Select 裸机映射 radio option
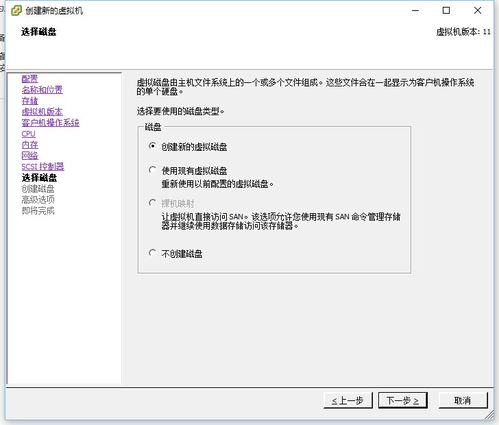Viewport: 499px width, 425px height. pyautogui.click(x=152, y=203)
